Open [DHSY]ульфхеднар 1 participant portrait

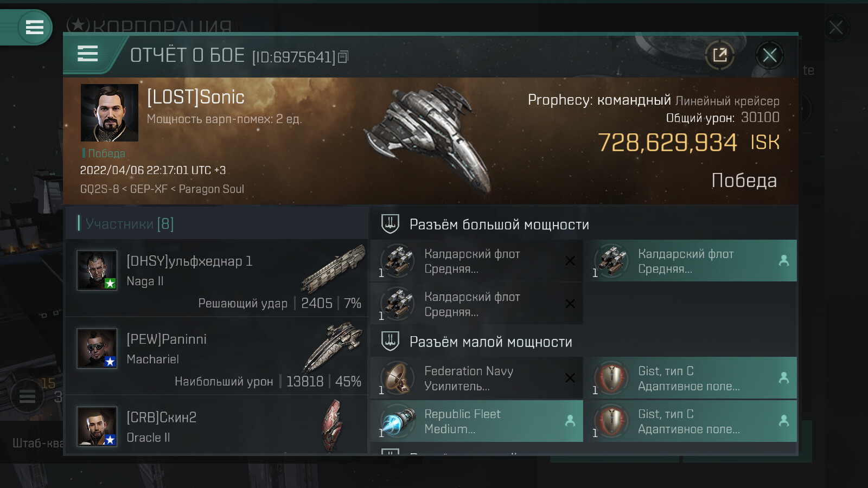click(97, 270)
